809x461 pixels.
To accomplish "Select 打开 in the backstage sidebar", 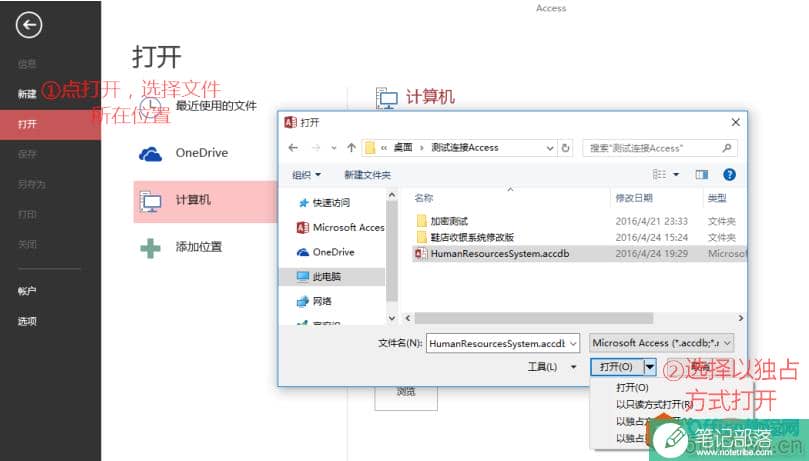I will 51,124.
